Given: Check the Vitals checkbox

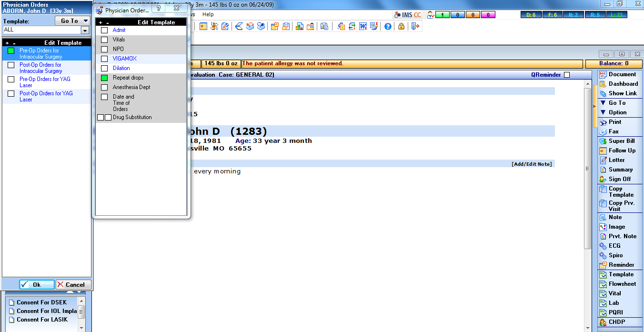Looking at the screenshot, I should click(x=104, y=40).
